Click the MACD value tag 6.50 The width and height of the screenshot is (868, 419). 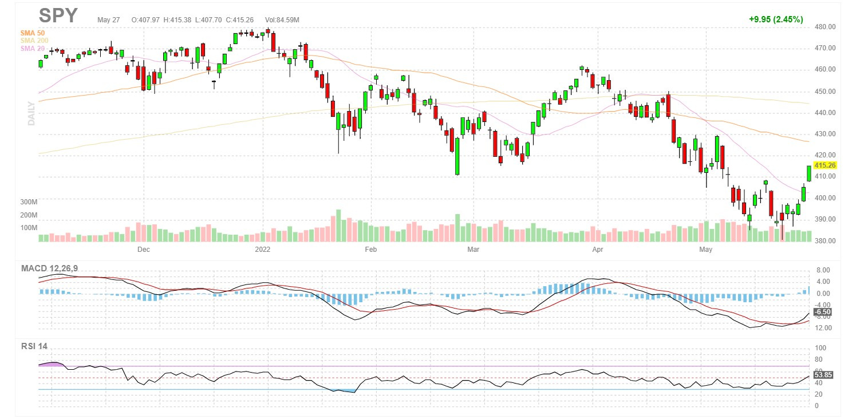tap(823, 312)
